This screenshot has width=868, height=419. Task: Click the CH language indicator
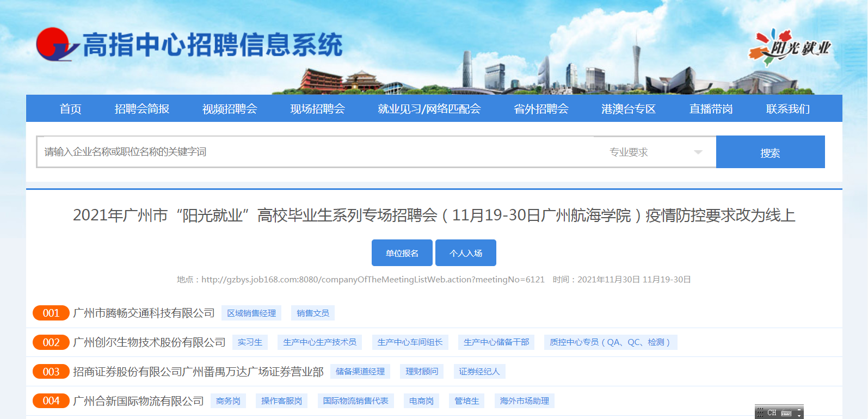[x=772, y=413]
